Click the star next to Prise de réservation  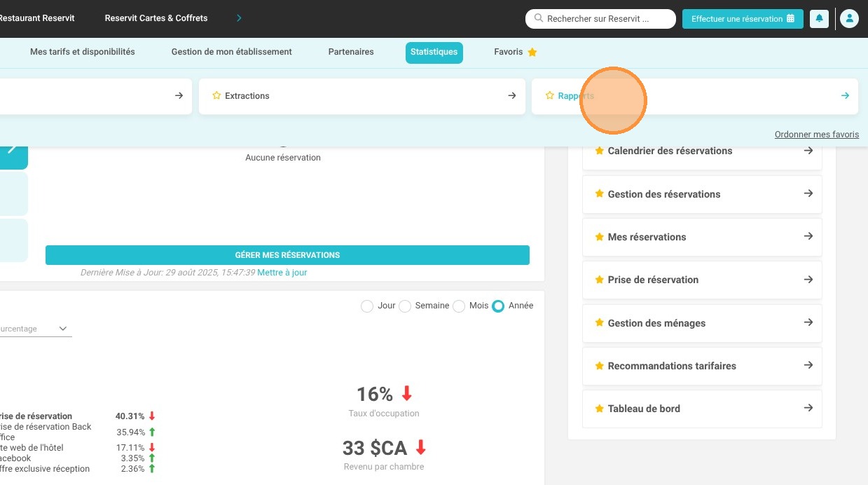599,280
